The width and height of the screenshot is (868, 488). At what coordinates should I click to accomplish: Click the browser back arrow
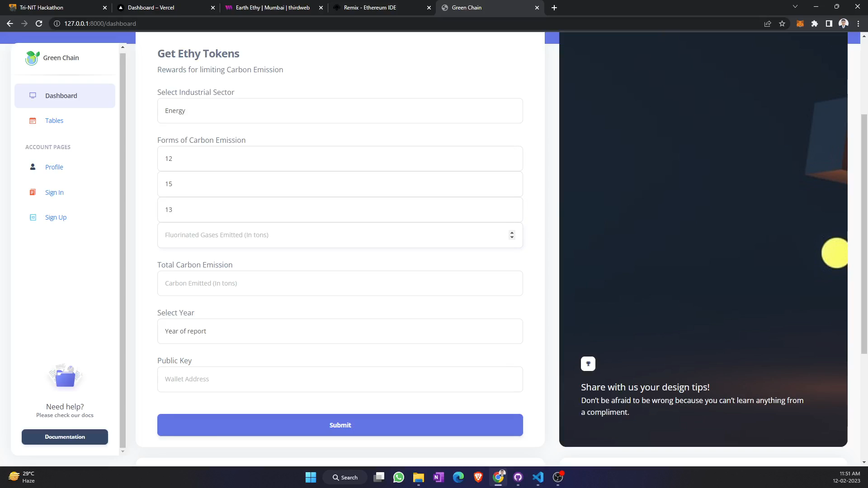(x=10, y=23)
